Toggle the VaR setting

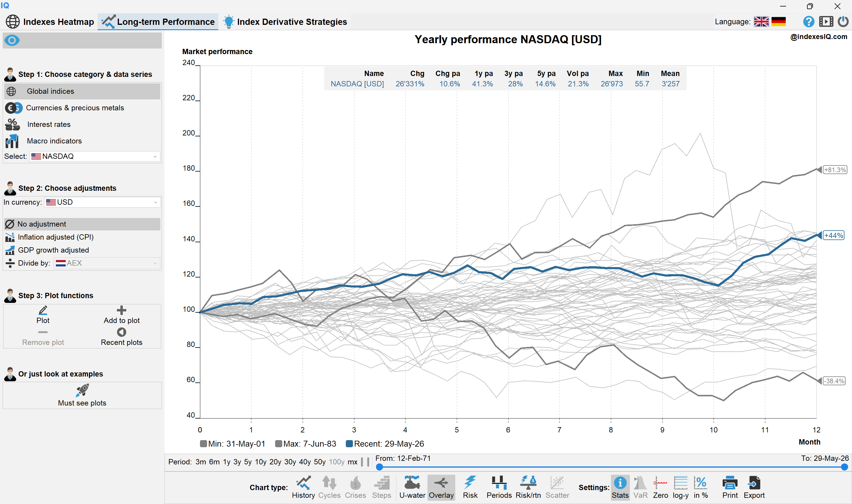click(x=640, y=487)
